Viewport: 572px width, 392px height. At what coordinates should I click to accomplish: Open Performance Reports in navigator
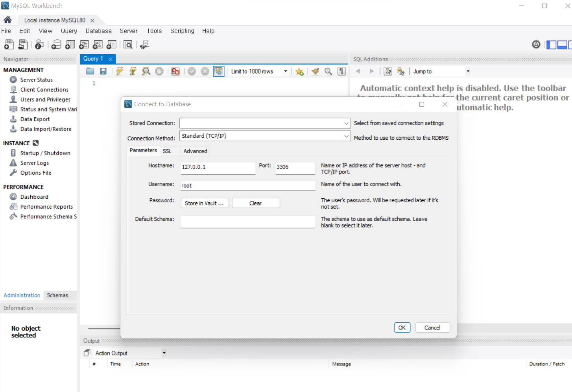click(46, 207)
